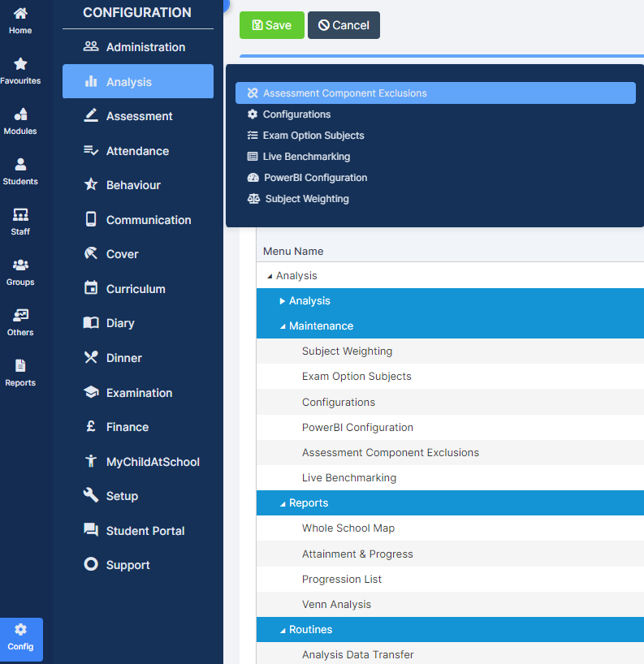Click the Attendance checklist icon
The width and height of the screenshot is (644, 664).
pyautogui.click(x=91, y=150)
